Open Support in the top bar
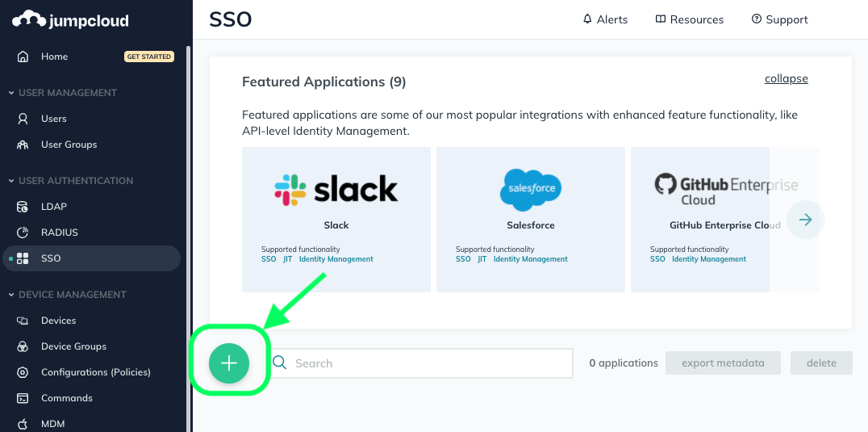Screen dimensions: 868x432 (779, 19)
